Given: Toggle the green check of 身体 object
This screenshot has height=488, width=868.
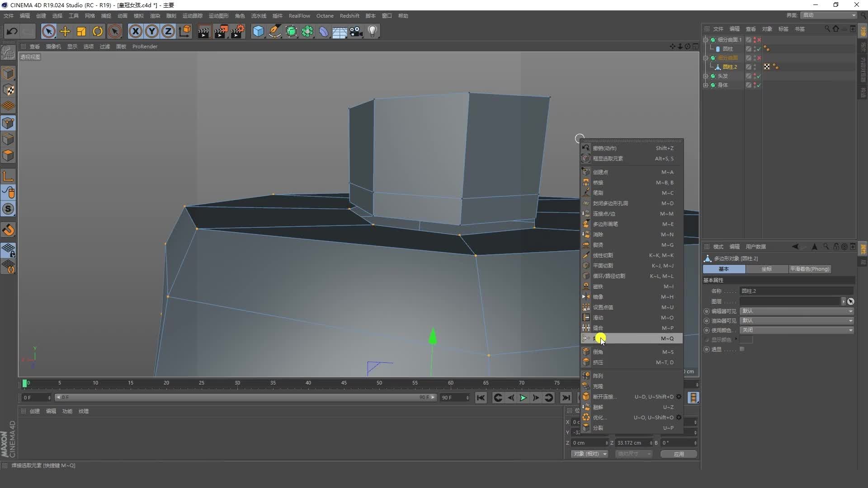Looking at the screenshot, I should 759,85.
